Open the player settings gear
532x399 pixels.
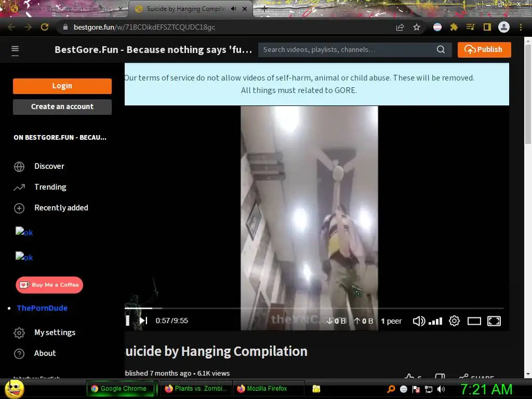454,321
